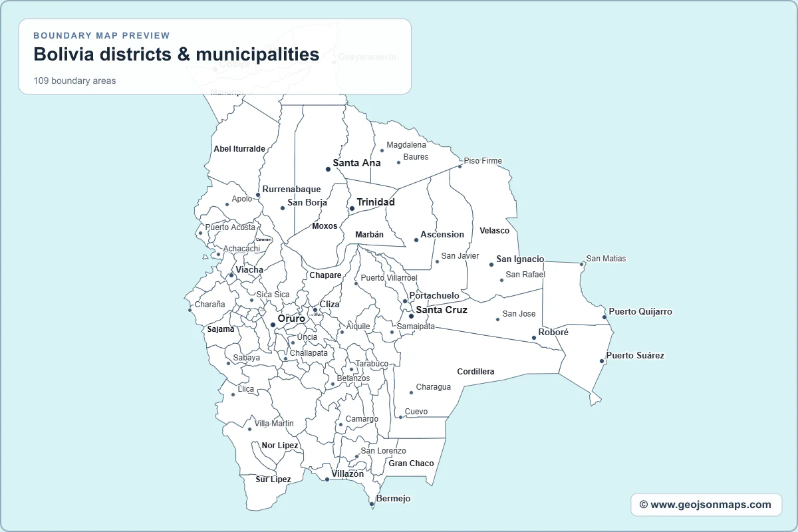Select the Santa Ana label
The height and width of the screenshot is (532, 798).
[x=356, y=163]
